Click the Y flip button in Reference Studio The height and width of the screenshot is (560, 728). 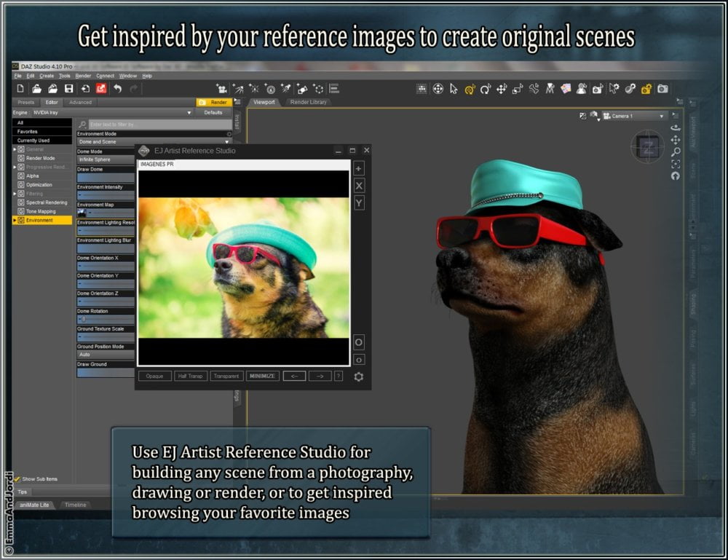click(x=359, y=203)
